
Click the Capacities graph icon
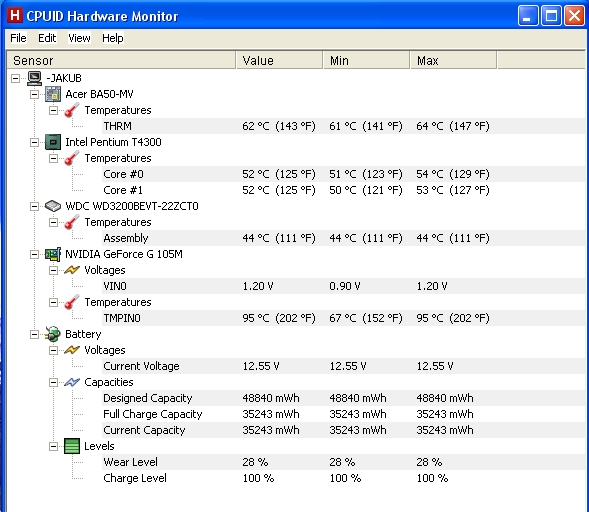pyautogui.click(x=72, y=382)
